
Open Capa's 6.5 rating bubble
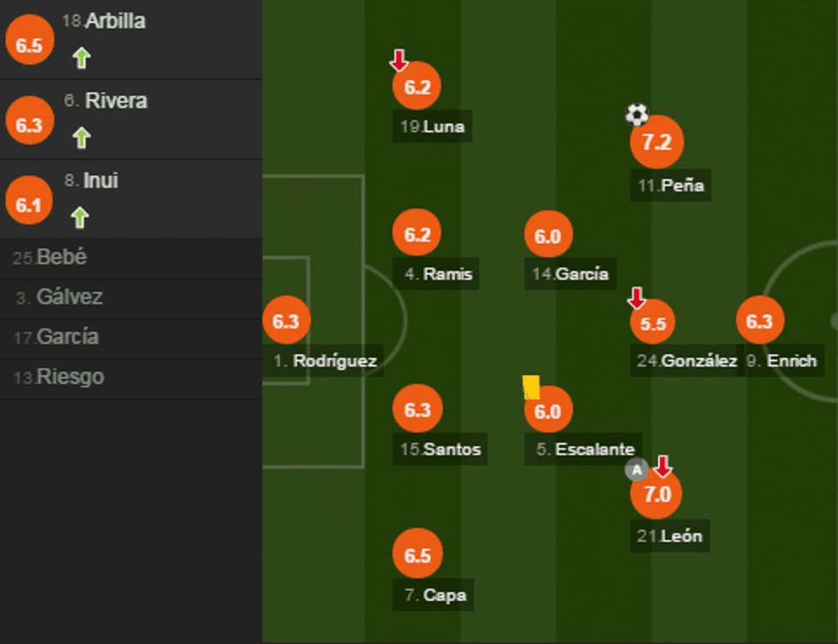pyautogui.click(x=417, y=556)
